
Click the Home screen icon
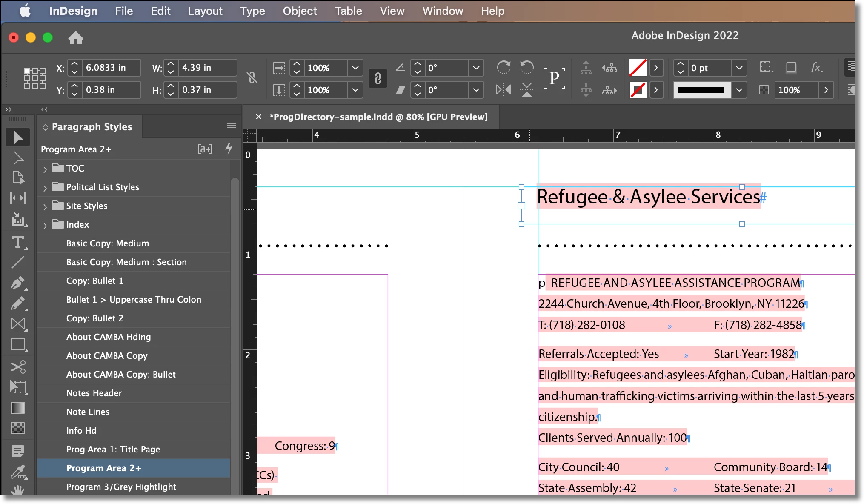point(75,38)
